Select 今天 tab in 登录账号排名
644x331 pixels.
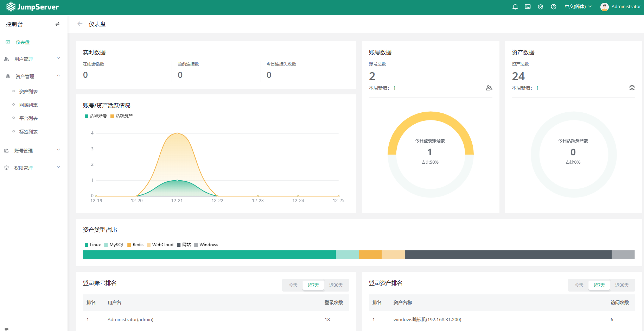click(293, 285)
